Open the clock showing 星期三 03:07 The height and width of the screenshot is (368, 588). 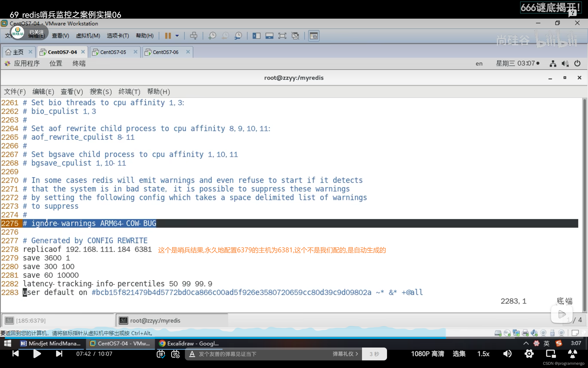pyautogui.click(x=517, y=63)
